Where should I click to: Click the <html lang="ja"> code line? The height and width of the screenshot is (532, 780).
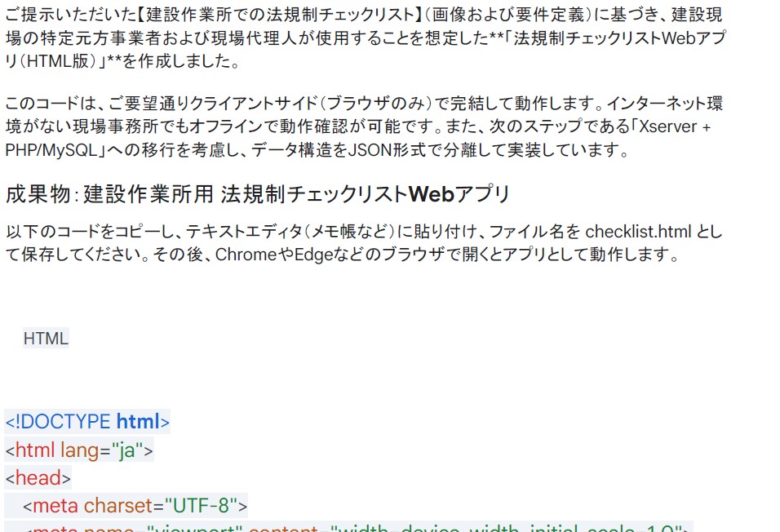pyautogui.click(x=78, y=450)
